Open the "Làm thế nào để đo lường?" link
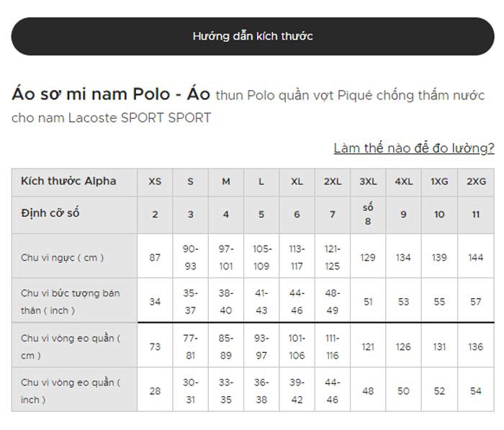This screenshot has width=504, height=430. coord(413,148)
